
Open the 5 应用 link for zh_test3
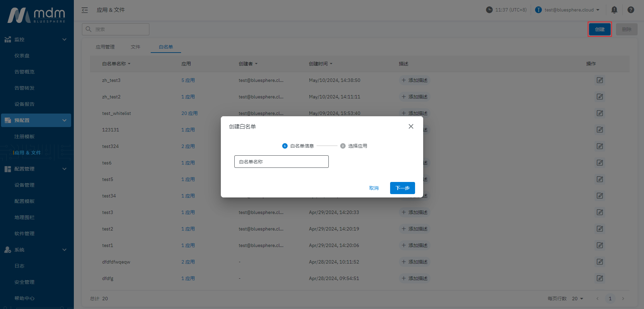(x=188, y=80)
